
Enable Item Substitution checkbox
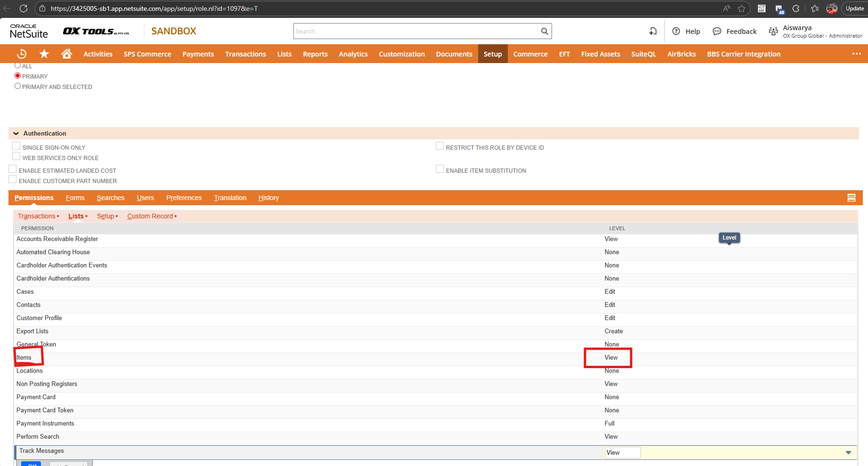point(440,169)
